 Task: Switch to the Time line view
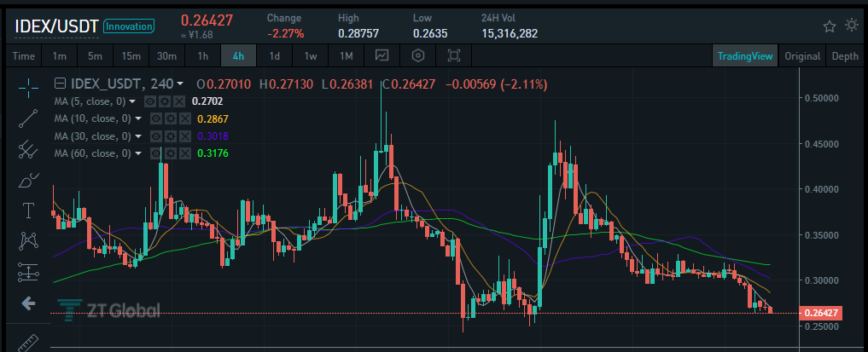23,55
